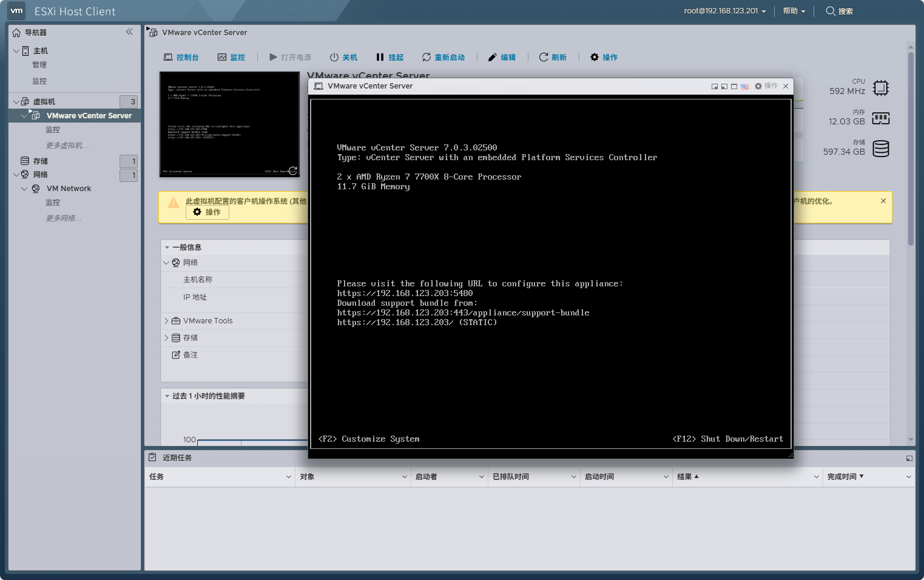Viewport: 924px width, 580px height.
Task: Click the 编辑 pencil icon
Action: coord(493,57)
